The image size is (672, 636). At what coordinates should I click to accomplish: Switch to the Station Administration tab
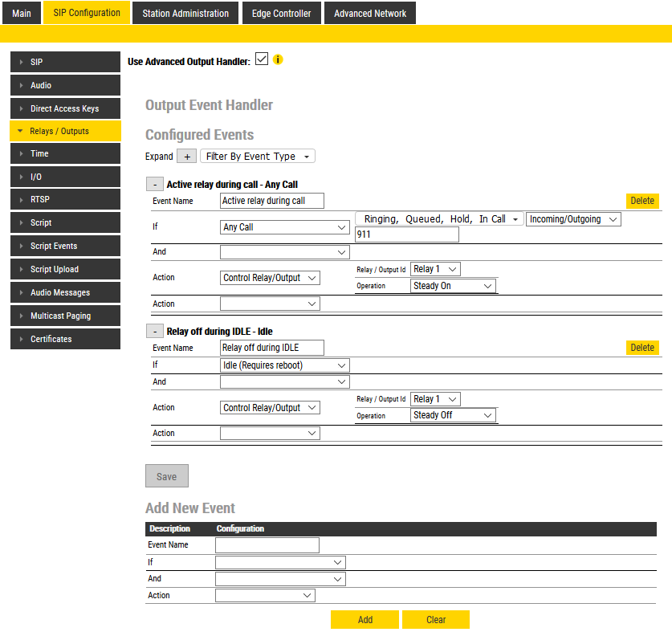click(x=185, y=13)
